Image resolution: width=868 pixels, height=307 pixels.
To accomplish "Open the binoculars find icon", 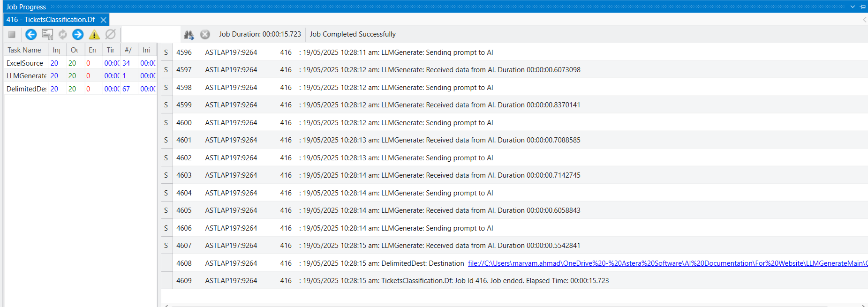I will [189, 34].
